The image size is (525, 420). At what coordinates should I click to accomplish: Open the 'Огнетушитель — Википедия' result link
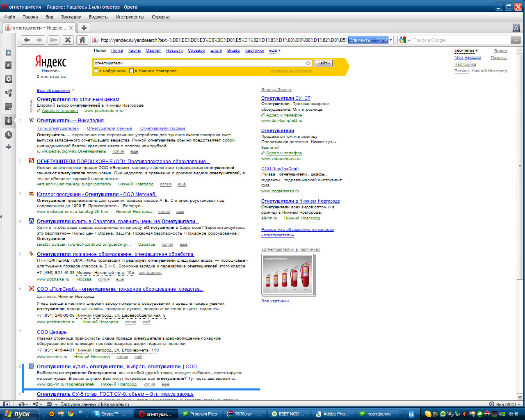point(71,121)
